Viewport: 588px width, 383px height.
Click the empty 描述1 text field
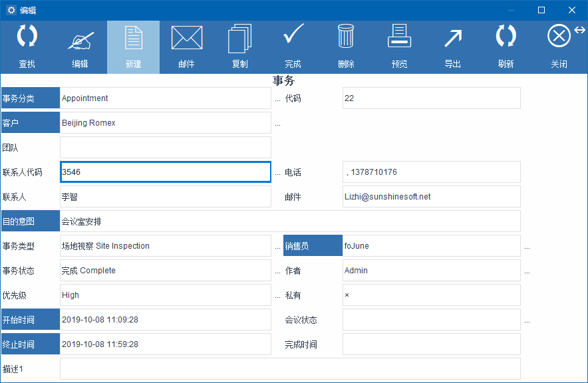289,369
